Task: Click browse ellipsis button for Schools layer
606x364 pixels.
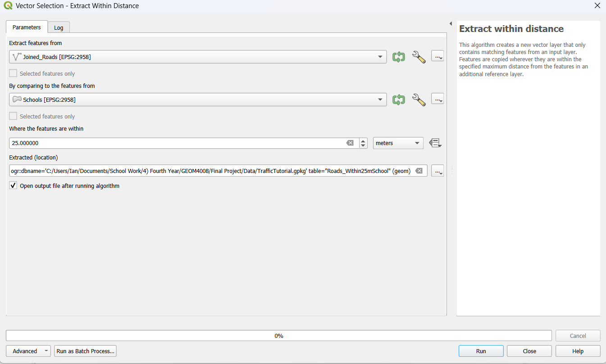Action: (437, 99)
